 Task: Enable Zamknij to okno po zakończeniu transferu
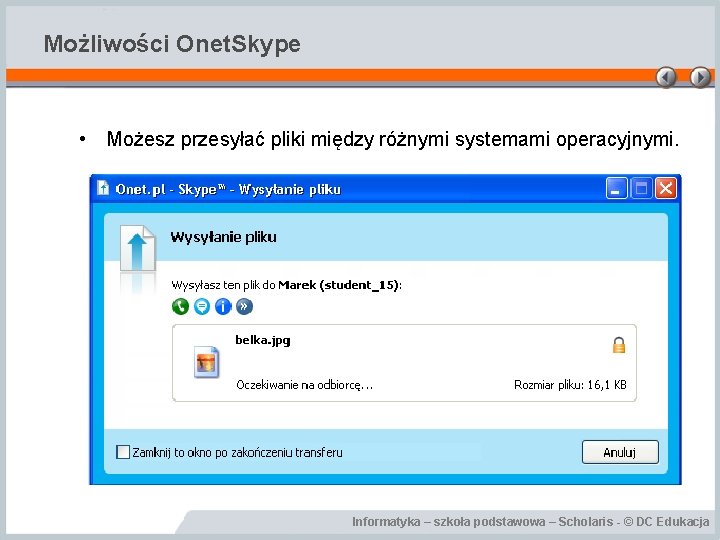pos(123,452)
